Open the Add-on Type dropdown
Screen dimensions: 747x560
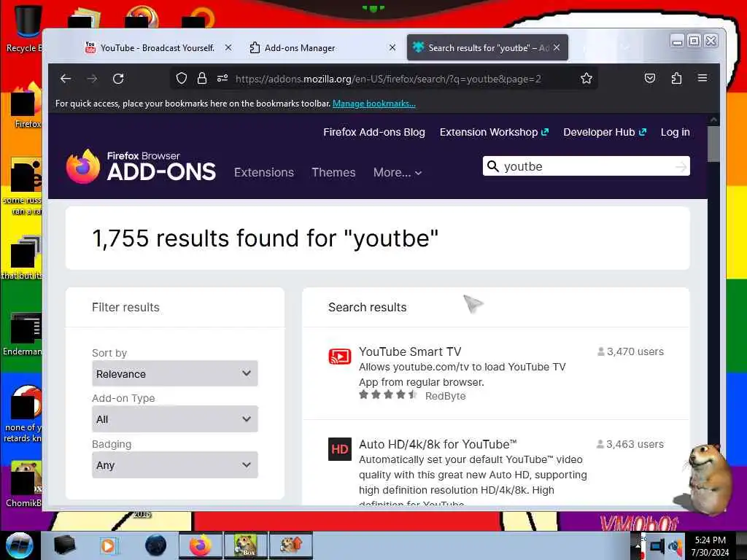[x=175, y=419]
